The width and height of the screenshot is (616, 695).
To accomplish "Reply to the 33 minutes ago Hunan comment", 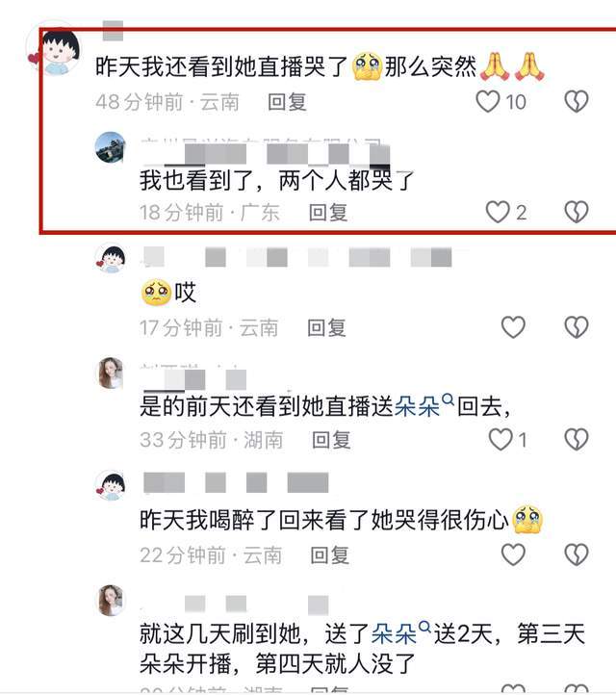I will click(x=331, y=440).
